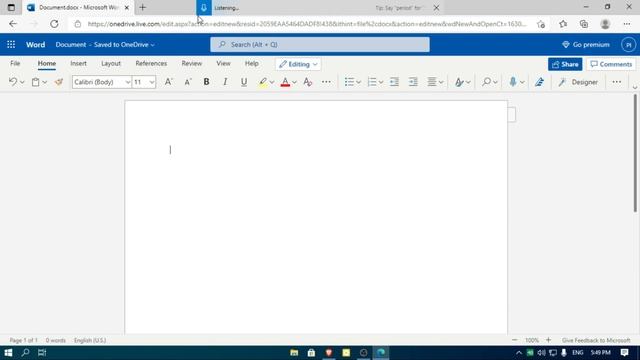
Task: Switch to the View tab
Action: point(223,64)
